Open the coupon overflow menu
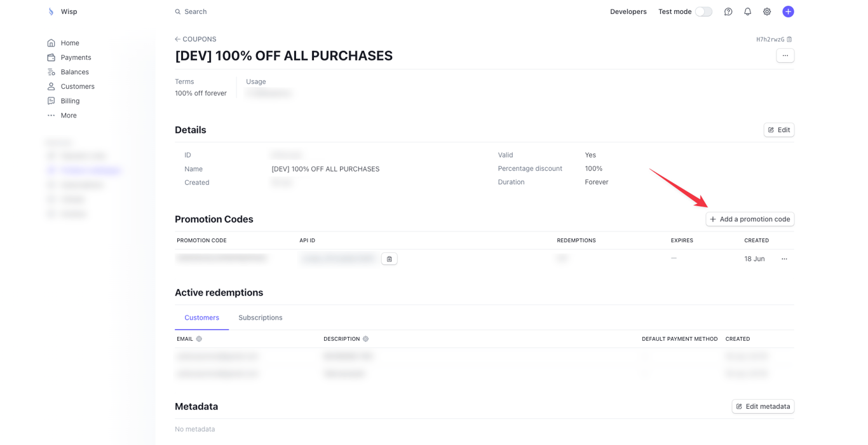868x445 pixels. (785, 55)
